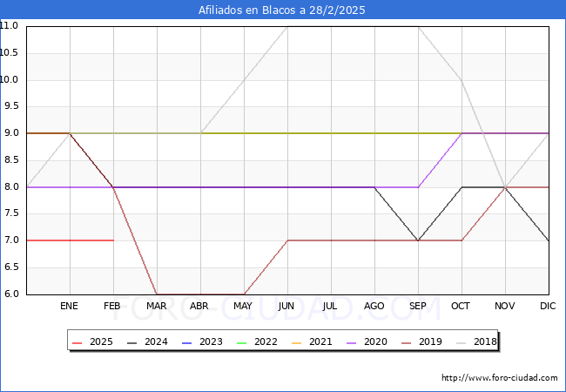This screenshot has width=566, height=392.
Task: Click the 9.5 y-axis value
Action: pos(11,106)
